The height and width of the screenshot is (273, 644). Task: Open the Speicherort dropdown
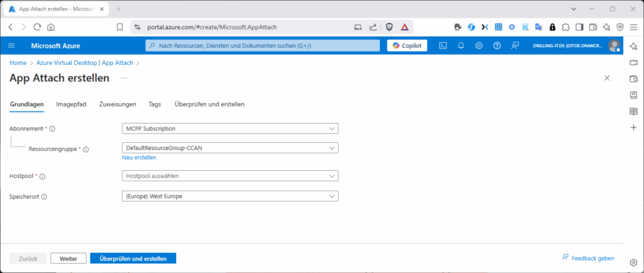tap(230, 197)
